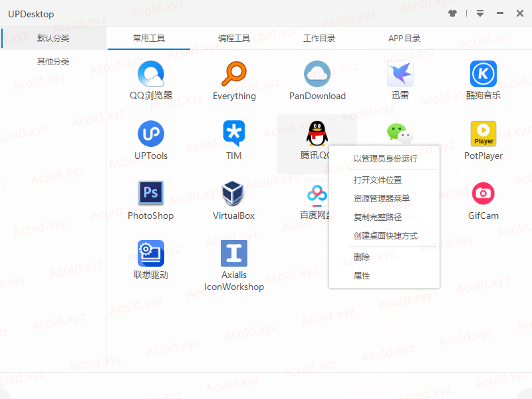Open the 联想驱动 driver tool
This screenshot has height=399, width=532.
[x=151, y=253]
